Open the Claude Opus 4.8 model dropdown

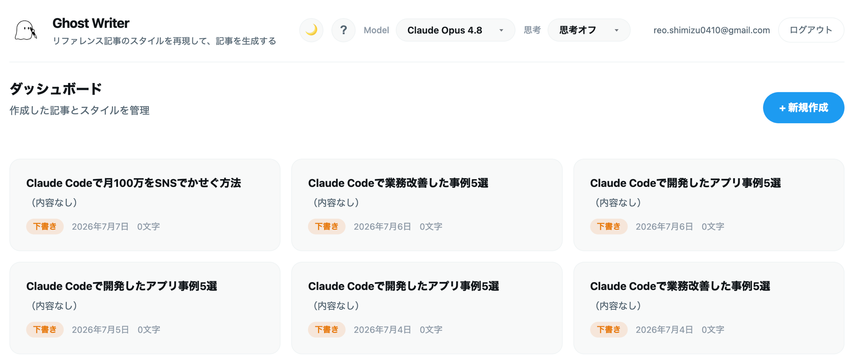455,30
